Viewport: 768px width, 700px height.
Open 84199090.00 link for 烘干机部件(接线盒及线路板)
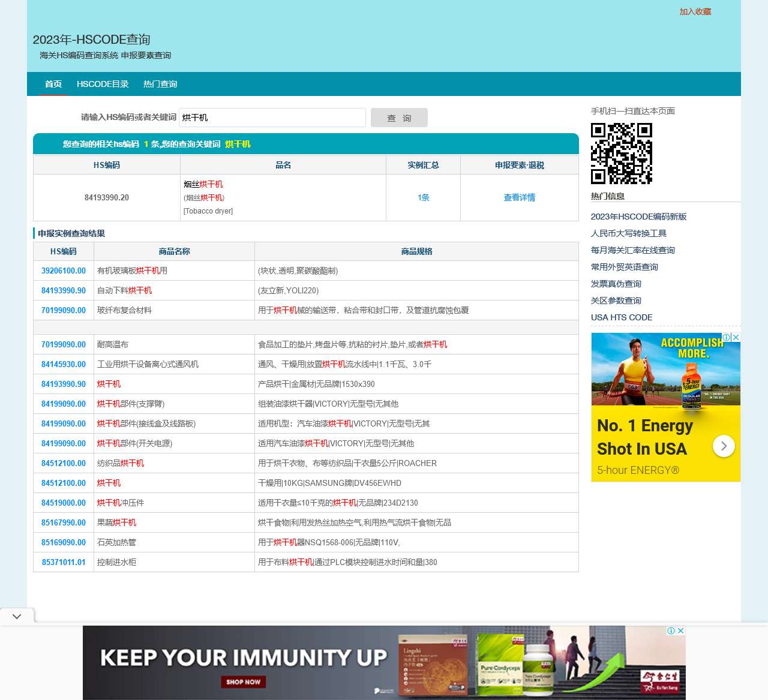point(64,423)
